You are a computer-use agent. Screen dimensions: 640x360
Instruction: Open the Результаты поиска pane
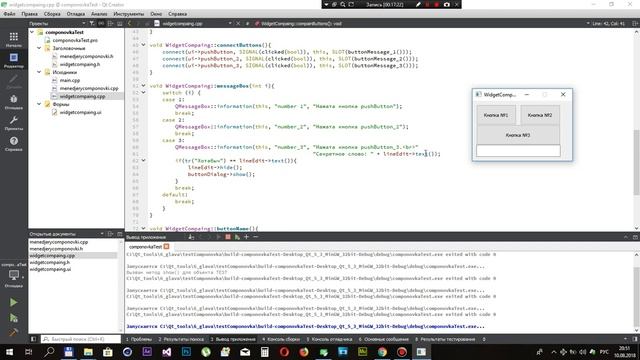click(181, 339)
